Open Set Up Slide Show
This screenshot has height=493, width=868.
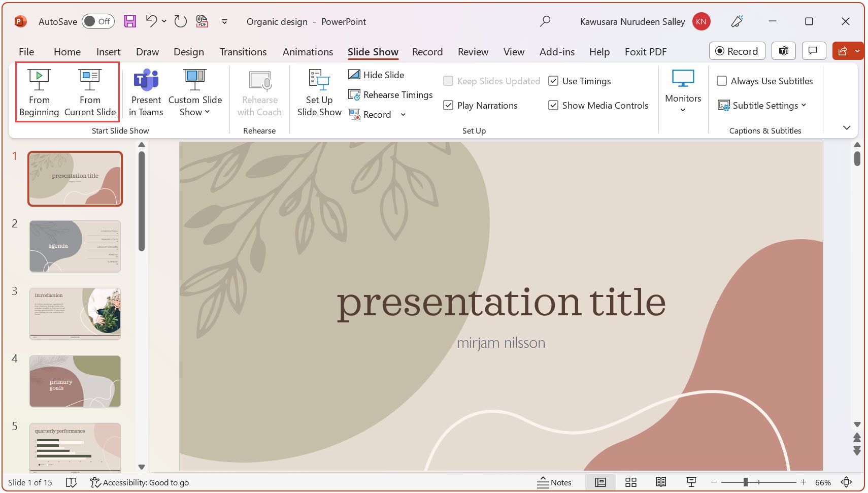tap(318, 93)
